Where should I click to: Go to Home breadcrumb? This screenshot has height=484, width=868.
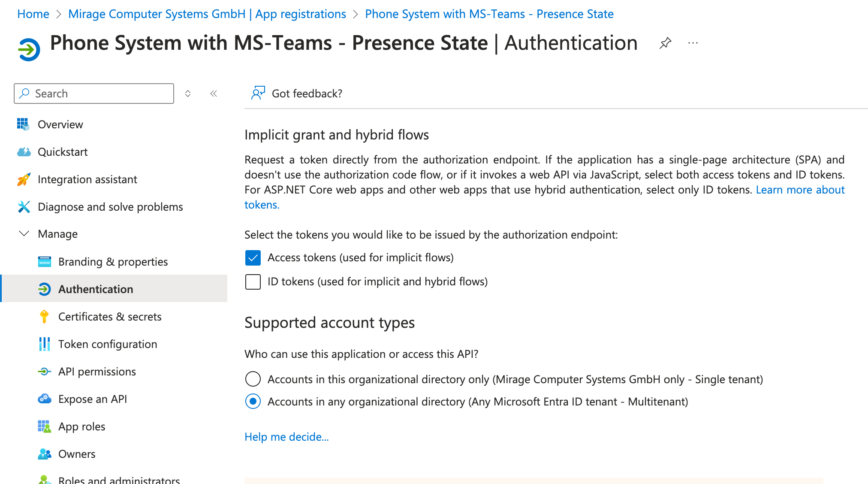33,14
